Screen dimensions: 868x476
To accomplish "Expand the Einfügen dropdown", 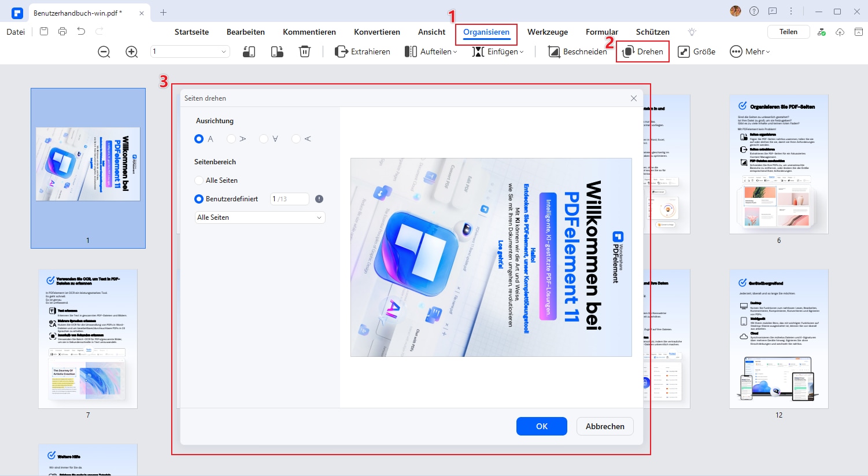I will click(498, 52).
